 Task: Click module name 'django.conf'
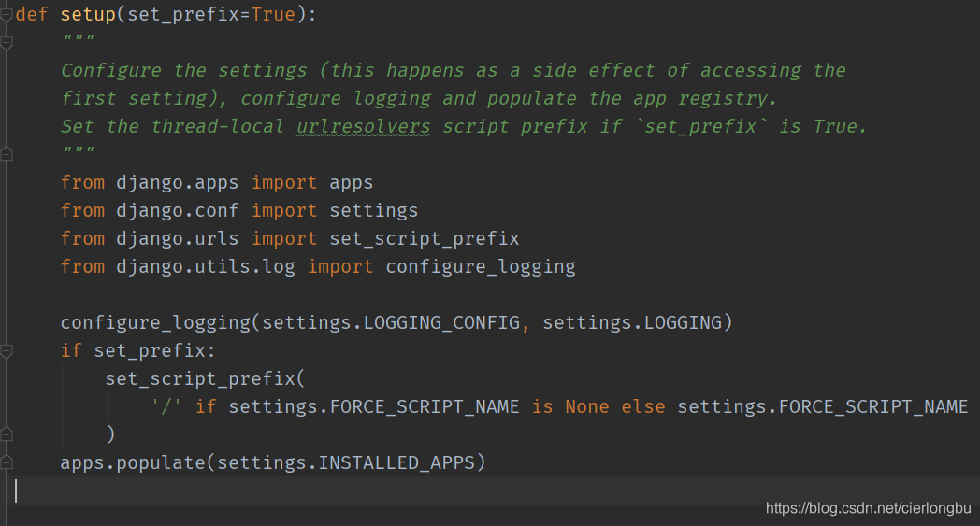click(178, 211)
